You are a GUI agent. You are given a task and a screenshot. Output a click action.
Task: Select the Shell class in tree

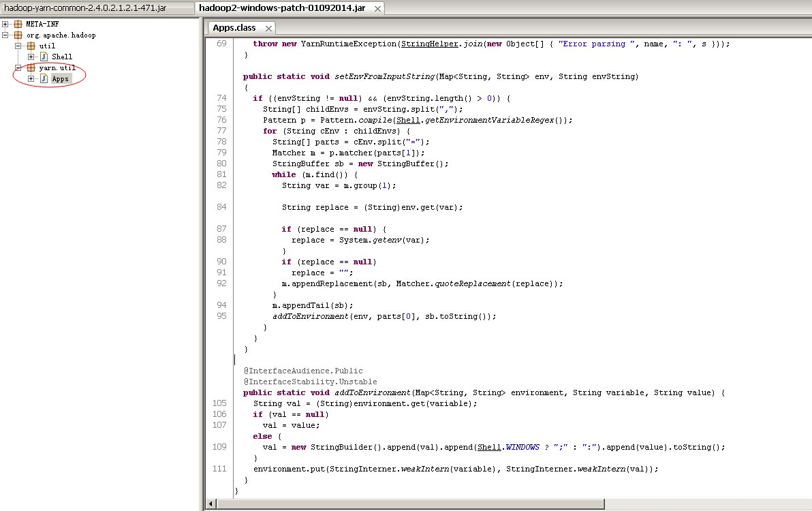tap(61, 57)
